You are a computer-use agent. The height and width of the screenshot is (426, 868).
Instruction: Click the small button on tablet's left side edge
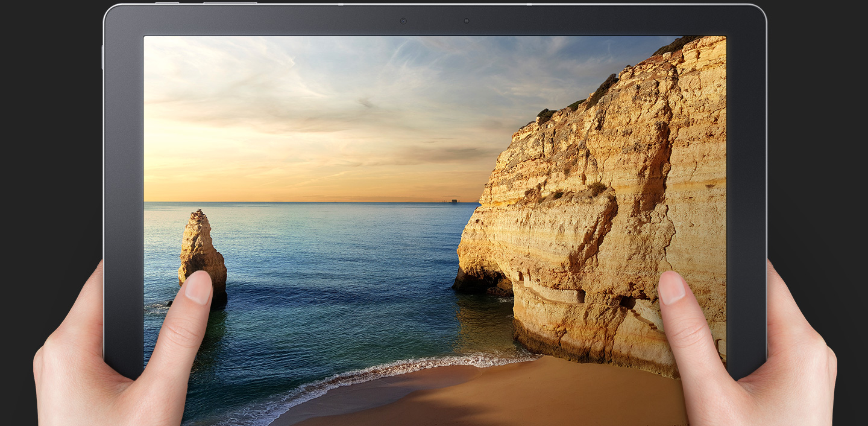102,57
